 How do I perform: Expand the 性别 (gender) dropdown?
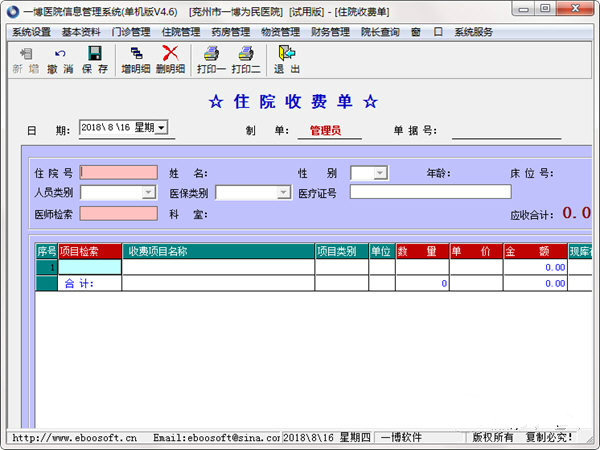[x=380, y=173]
